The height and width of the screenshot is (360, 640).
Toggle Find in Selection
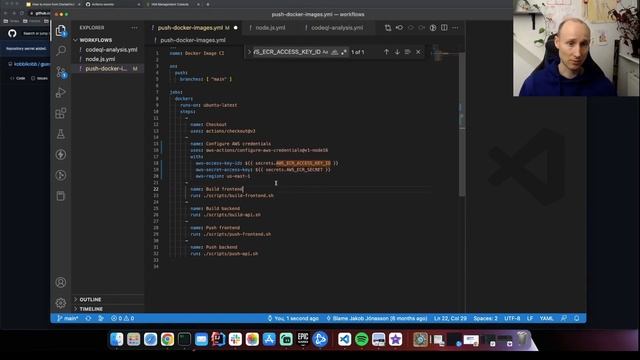407,52
